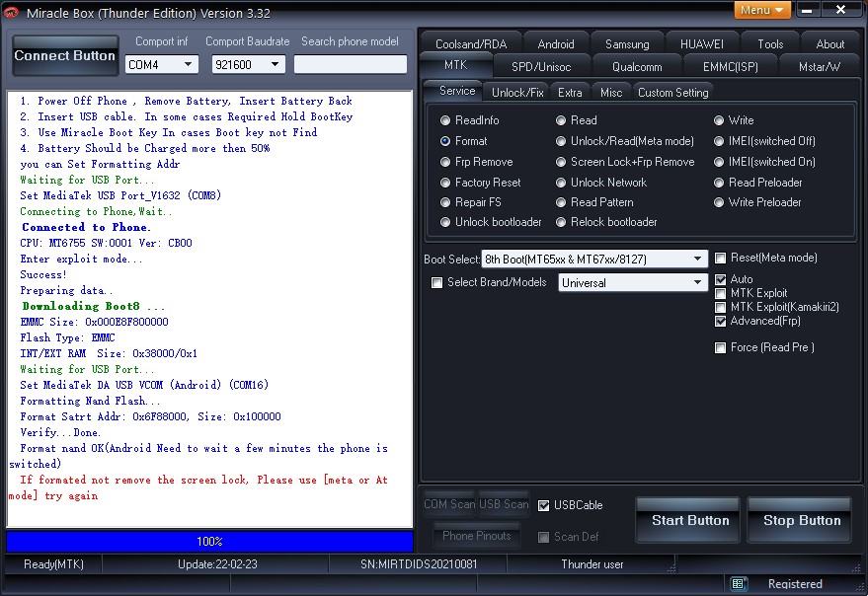868x596 pixels.
Task: Open the Custom Setting sub-tab
Action: (672, 93)
